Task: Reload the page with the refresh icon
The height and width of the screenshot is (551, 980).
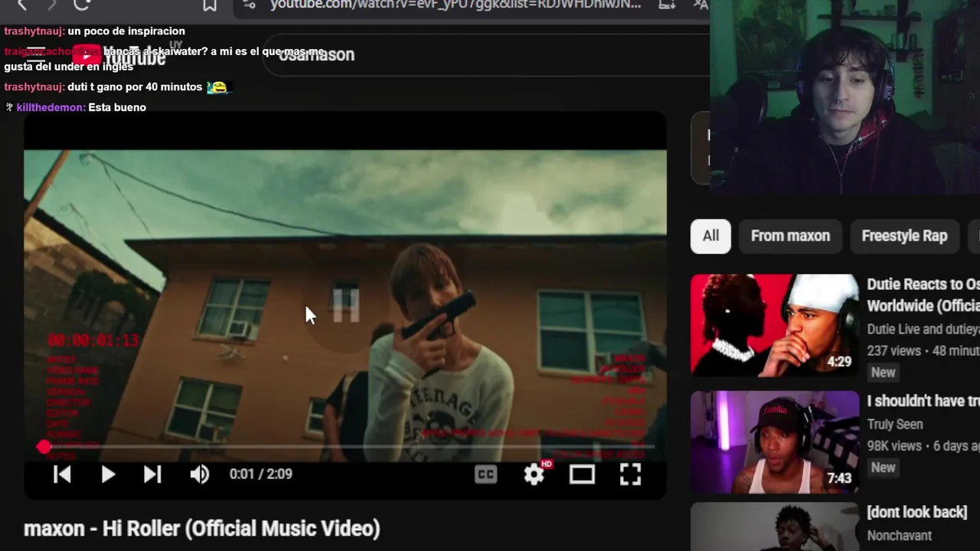Action: (x=82, y=5)
